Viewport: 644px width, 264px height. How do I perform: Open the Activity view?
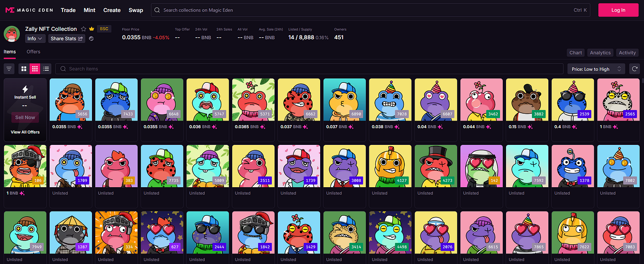tap(627, 53)
